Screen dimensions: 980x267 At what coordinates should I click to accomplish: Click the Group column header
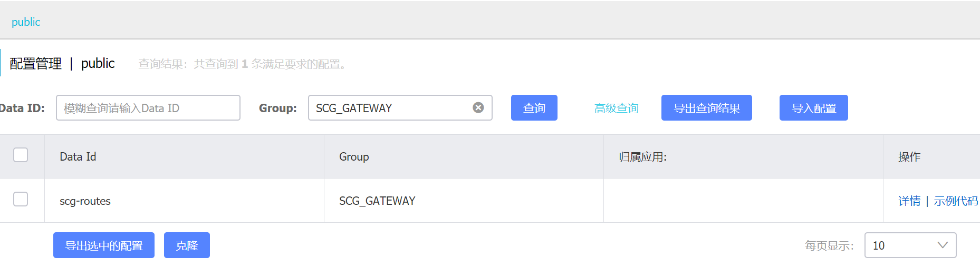point(354,156)
